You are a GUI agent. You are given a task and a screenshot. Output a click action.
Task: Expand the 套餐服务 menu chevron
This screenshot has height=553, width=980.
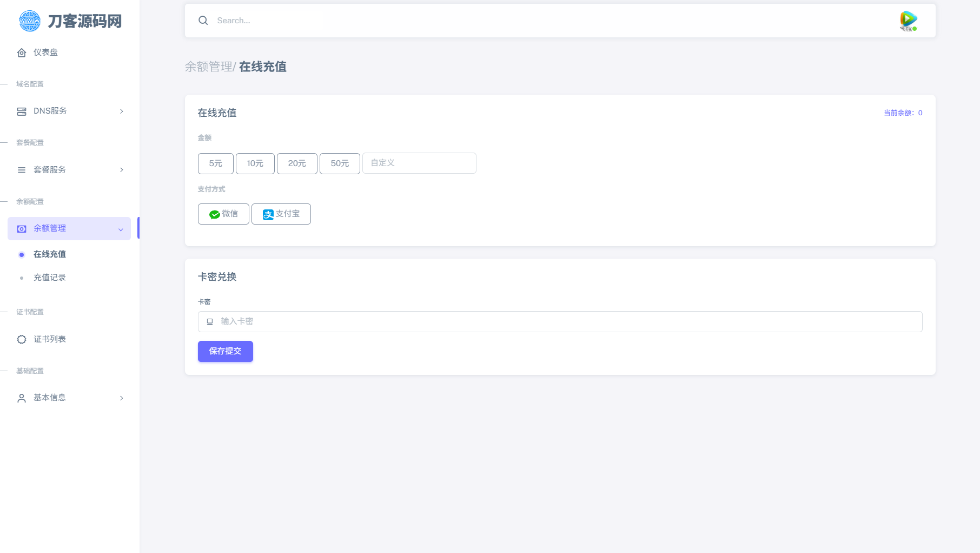[121, 169]
